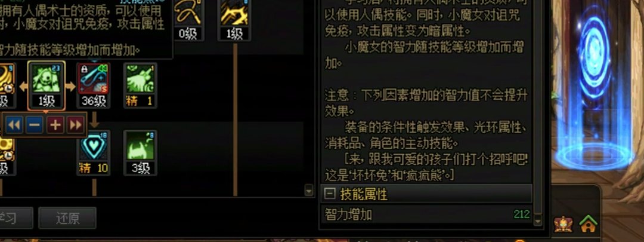Click the green horned 3级 skill icon
This screenshot has height=242, width=644.
pos(140,146)
